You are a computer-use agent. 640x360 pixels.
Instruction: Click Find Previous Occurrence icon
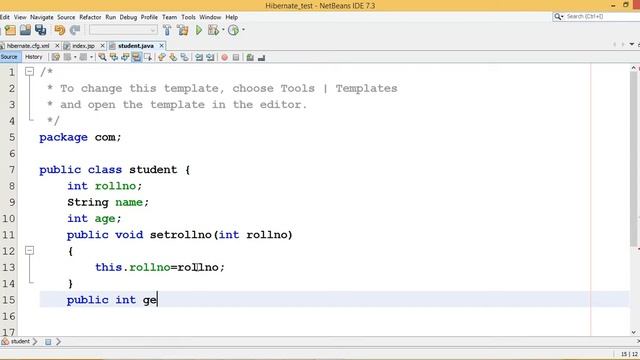113,57
